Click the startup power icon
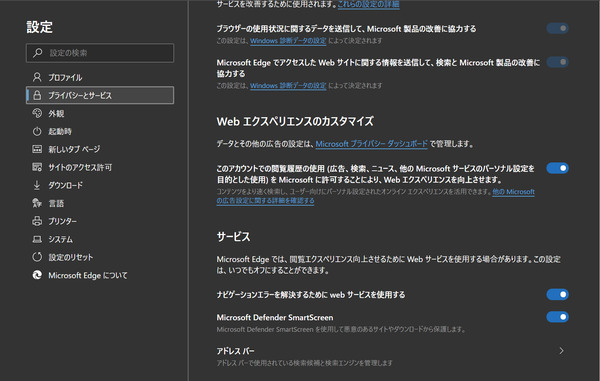Image resolution: width=600 pixels, height=381 pixels. click(x=37, y=131)
